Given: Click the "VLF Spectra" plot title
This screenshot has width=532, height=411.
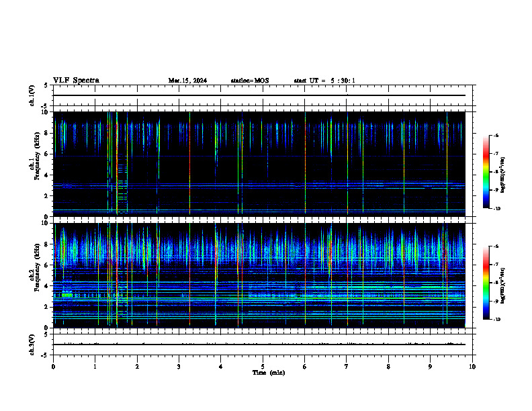Looking at the screenshot, I should tap(76, 81).
